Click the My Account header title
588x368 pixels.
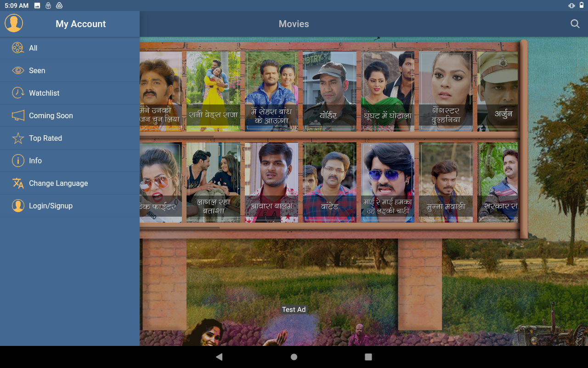pos(81,24)
